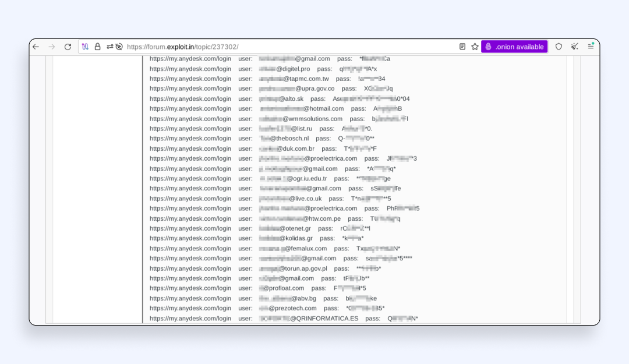Click the crossed-out blocked content icon

pyautogui.click(x=119, y=47)
